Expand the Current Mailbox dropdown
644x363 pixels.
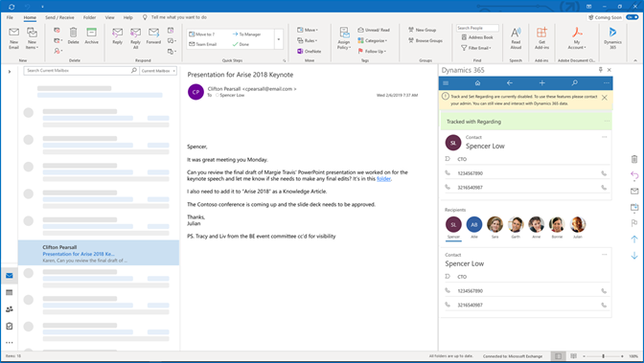pos(158,71)
